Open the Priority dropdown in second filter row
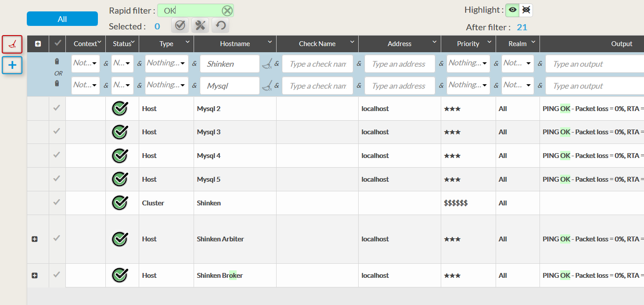The height and width of the screenshot is (305, 644). coord(468,85)
